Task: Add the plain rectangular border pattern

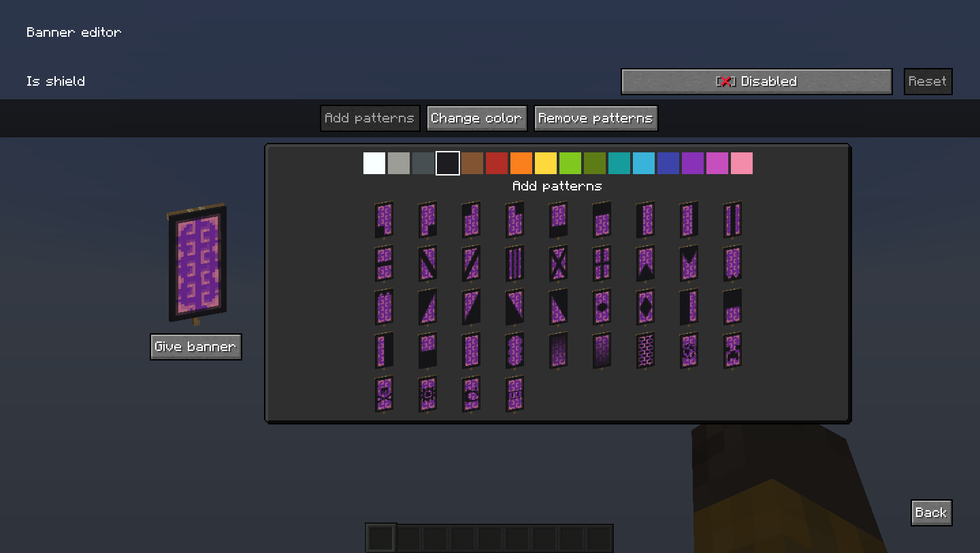Action: (471, 350)
